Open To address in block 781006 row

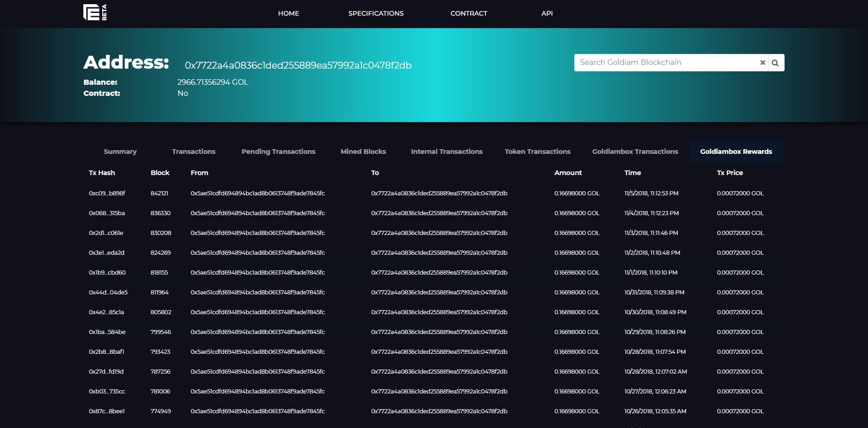[439, 392]
